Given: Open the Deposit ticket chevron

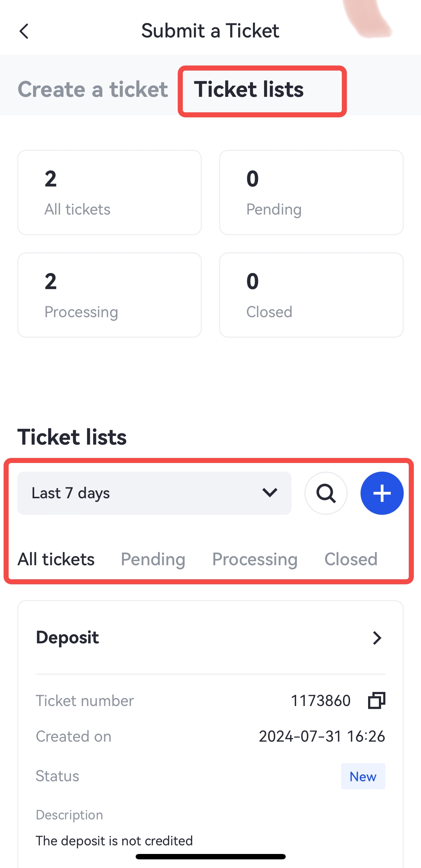Looking at the screenshot, I should (377, 638).
